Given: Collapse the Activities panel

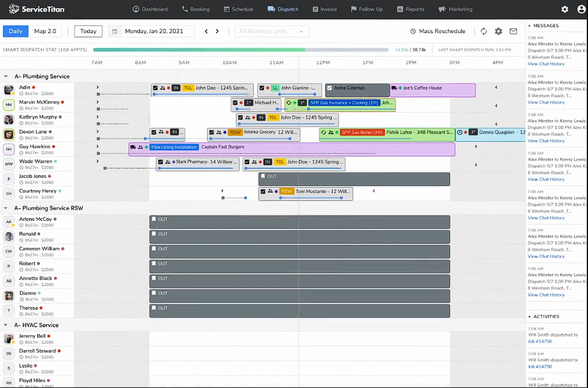Looking at the screenshot, I should click(530, 316).
